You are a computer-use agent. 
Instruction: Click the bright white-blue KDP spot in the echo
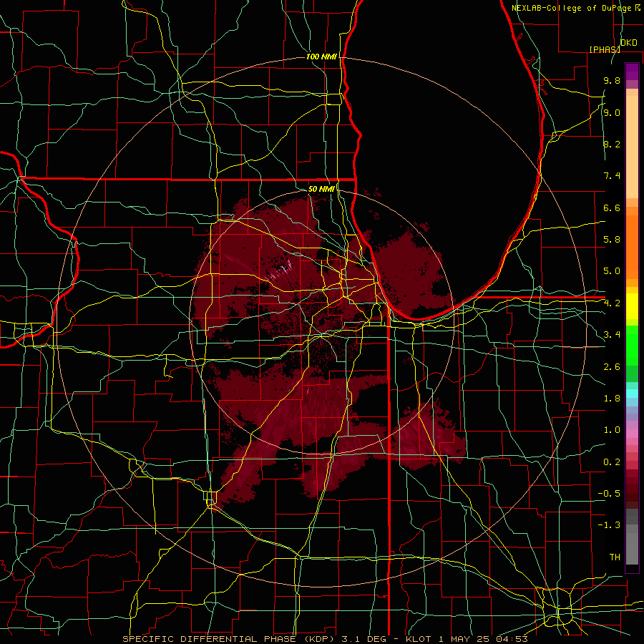pos(284,268)
